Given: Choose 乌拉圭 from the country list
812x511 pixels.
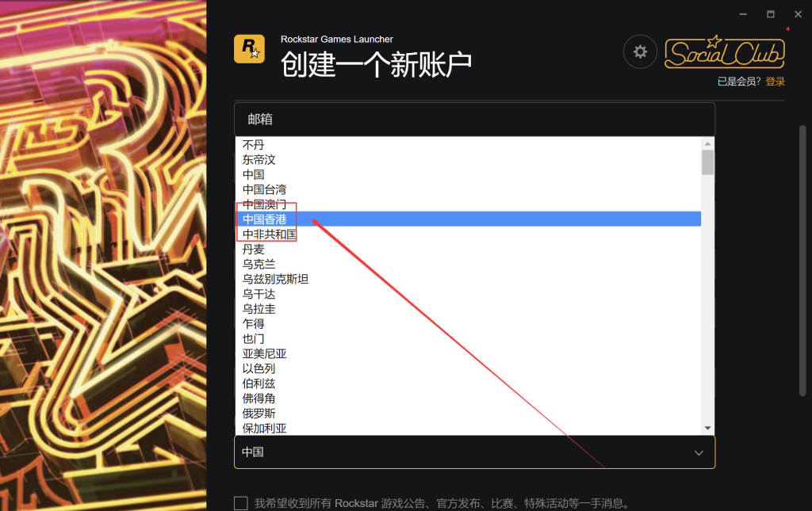Looking at the screenshot, I should click(x=468, y=309).
